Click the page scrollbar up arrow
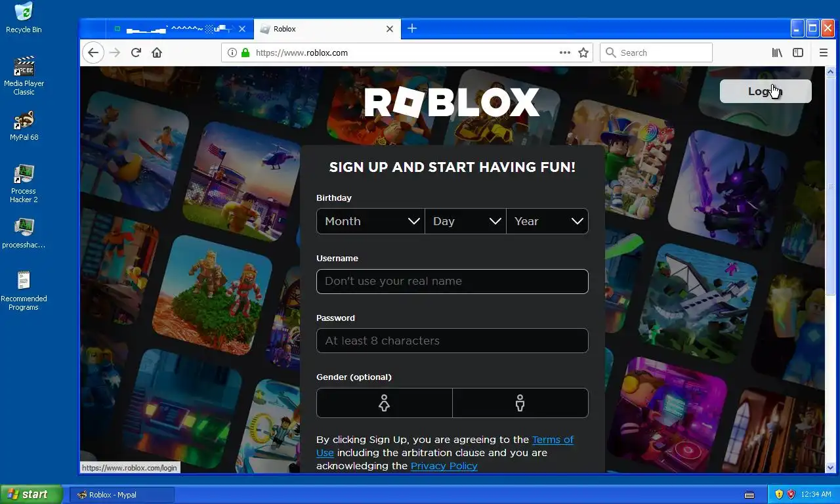840x504 pixels. [x=830, y=72]
